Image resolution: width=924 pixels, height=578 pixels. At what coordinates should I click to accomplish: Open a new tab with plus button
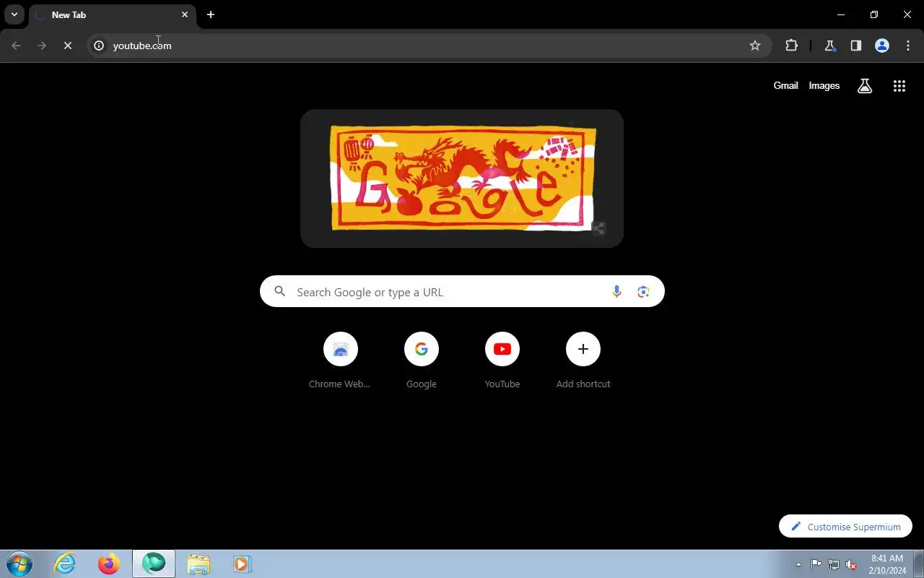tap(210, 14)
